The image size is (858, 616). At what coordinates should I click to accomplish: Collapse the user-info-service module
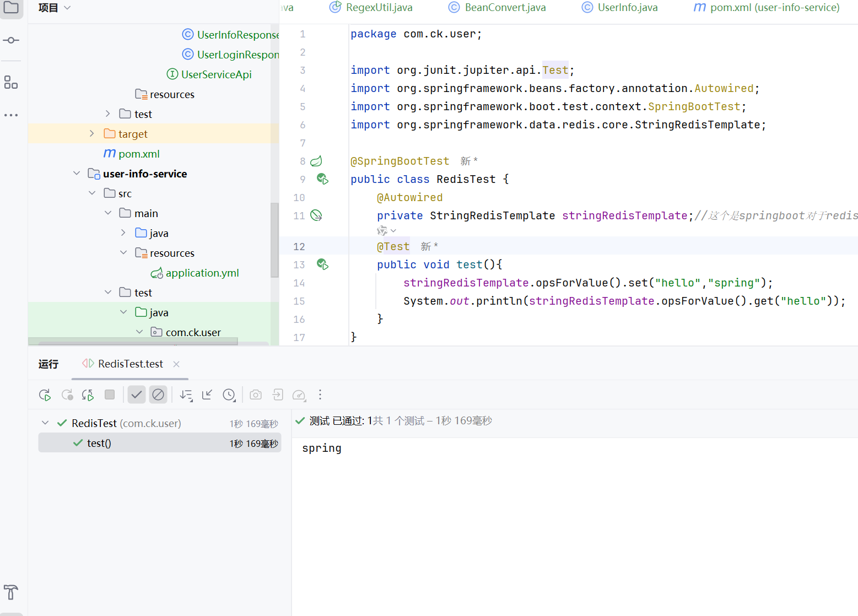(77, 174)
